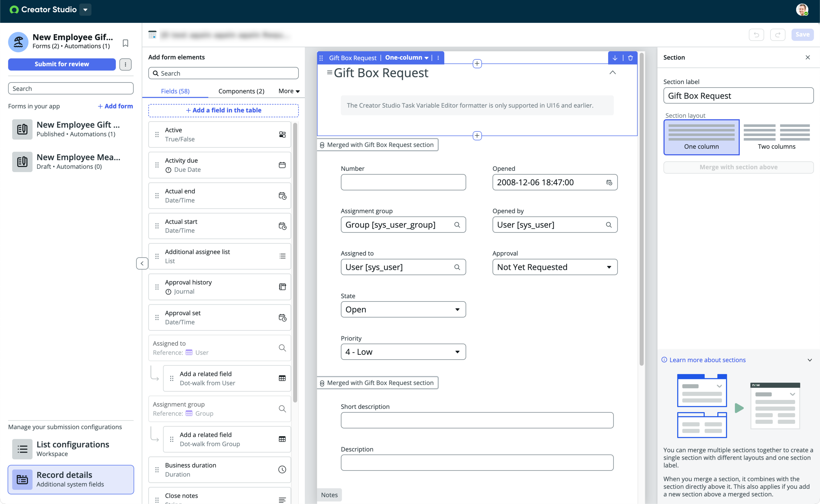
Task: Click the Actual start date/time icon
Action: (x=282, y=226)
